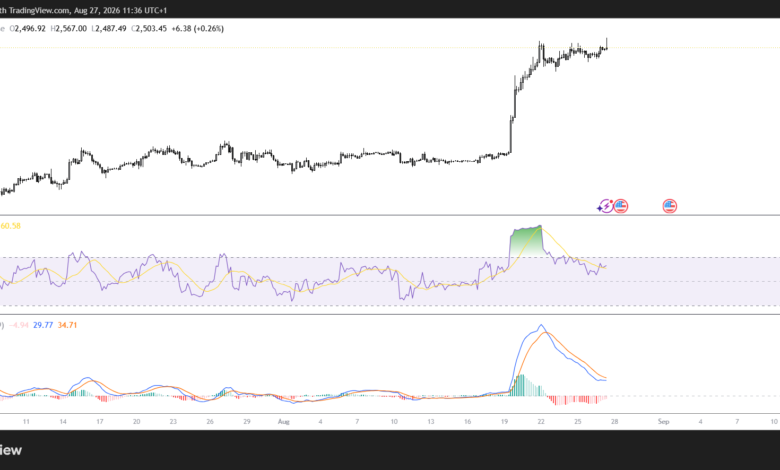Click the open price value 2,496.92
The height and width of the screenshot is (470, 780).
tap(28, 29)
